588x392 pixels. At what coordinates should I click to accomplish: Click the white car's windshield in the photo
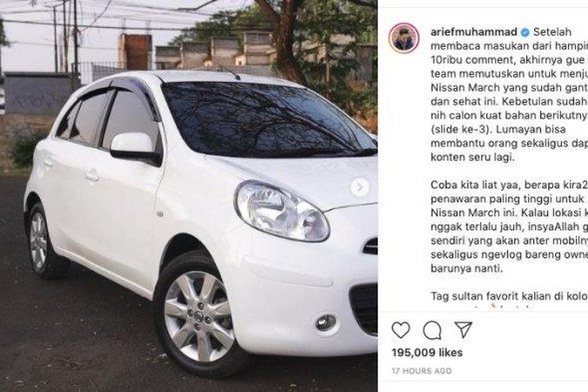pyautogui.click(x=267, y=120)
